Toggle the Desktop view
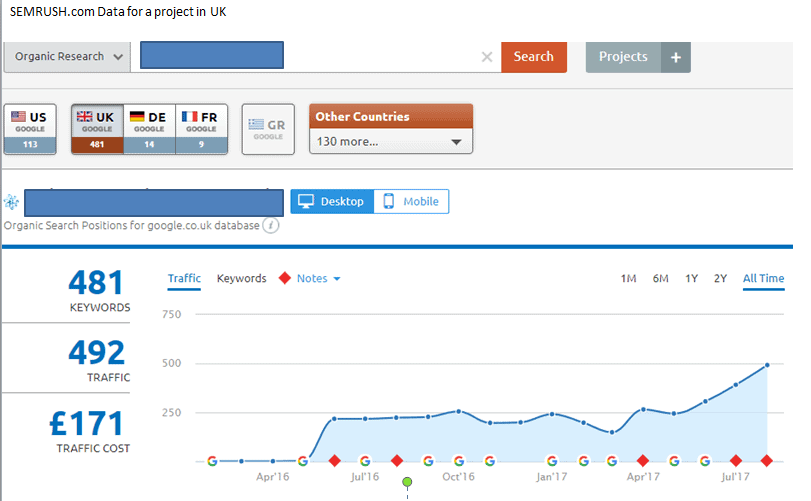 (x=332, y=202)
